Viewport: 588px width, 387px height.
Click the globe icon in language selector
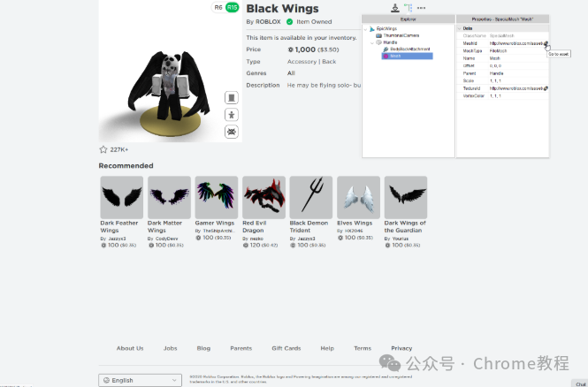click(106, 380)
